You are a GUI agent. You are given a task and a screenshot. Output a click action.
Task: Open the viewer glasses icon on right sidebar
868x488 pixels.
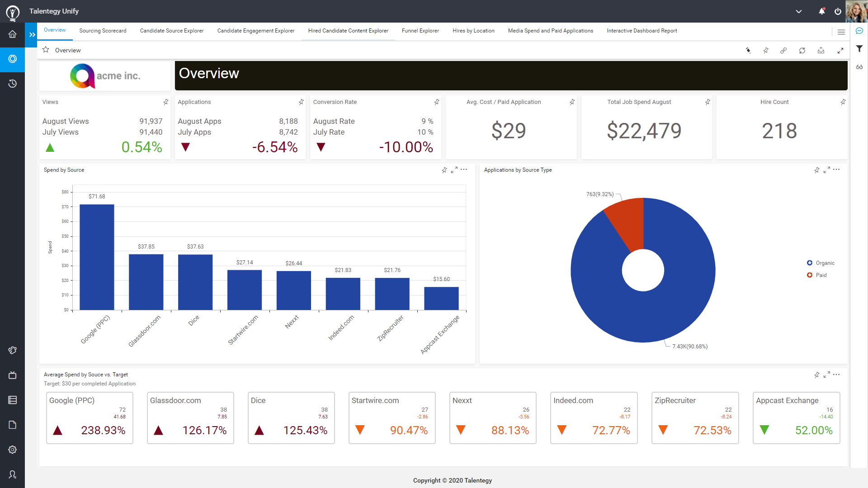pyautogui.click(x=860, y=67)
